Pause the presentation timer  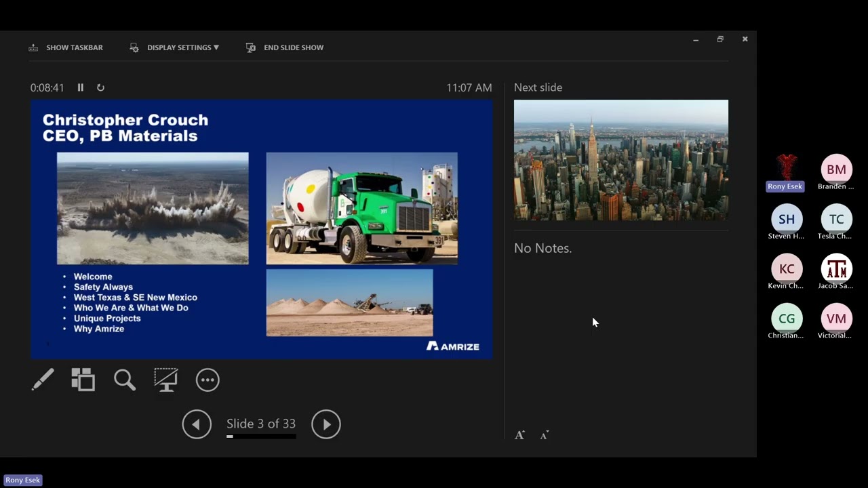click(81, 87)
